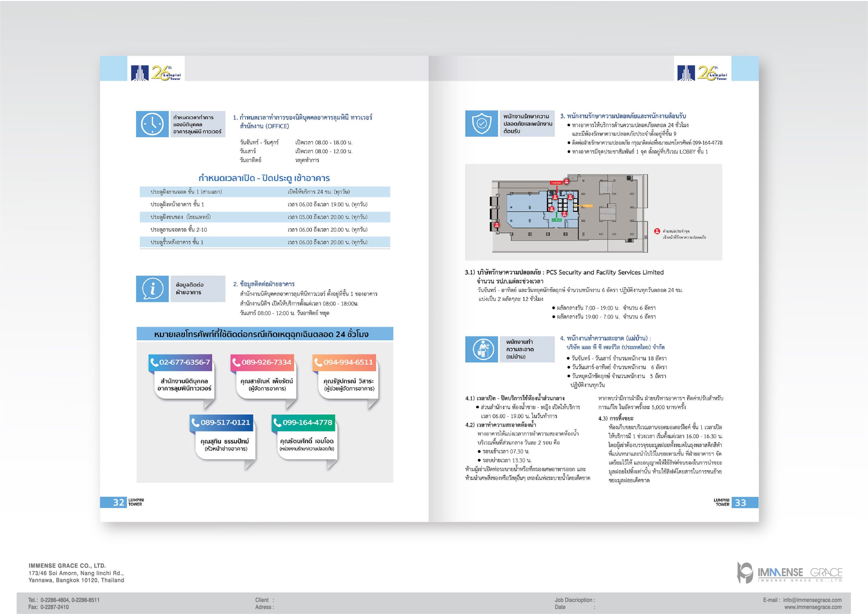Screen dimensions: 868x614
Task: Click the red guard-position legend icon beside the floor plan
Action: click(657, 231)
